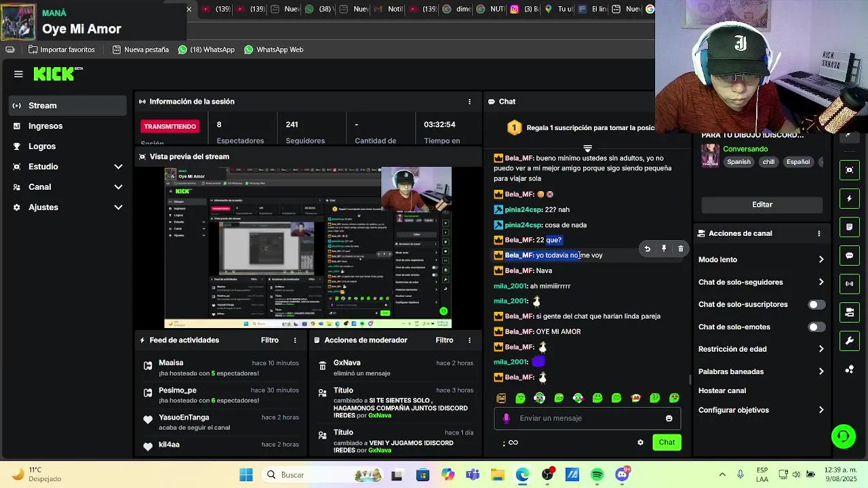Insert the first emote in the emote row
868x488 pixels.
click(501, 398)
